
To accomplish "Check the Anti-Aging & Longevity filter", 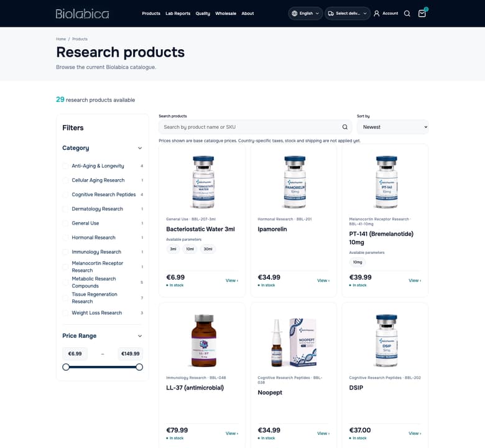I will (65, 166).
